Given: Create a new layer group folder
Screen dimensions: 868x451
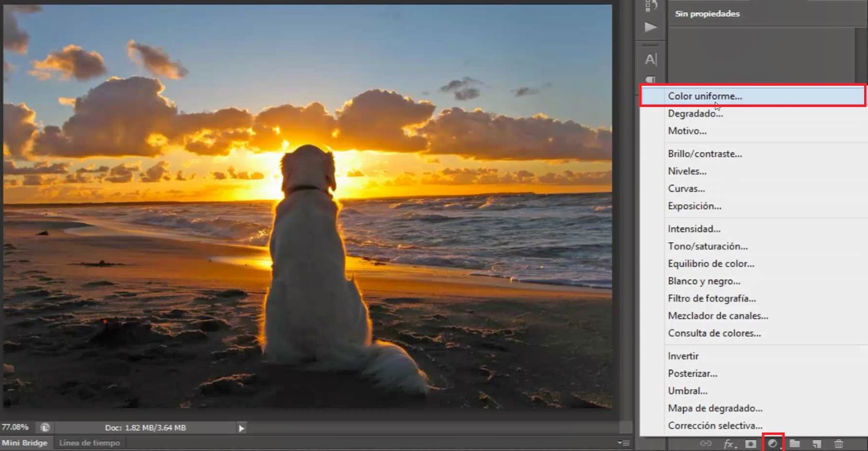Looking at the screenshot, I should 795,444.
